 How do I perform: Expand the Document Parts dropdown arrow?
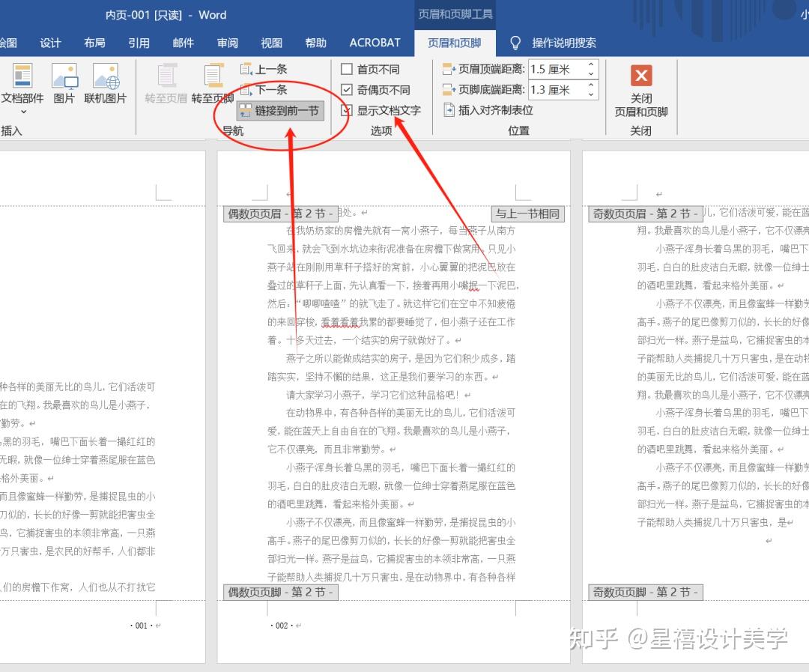(22, 112)
